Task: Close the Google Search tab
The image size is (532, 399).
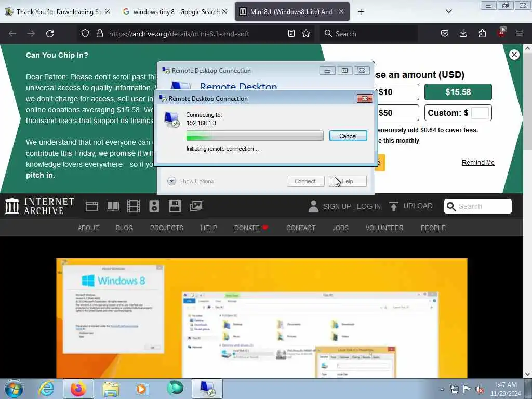Action: tap(224, 11)
